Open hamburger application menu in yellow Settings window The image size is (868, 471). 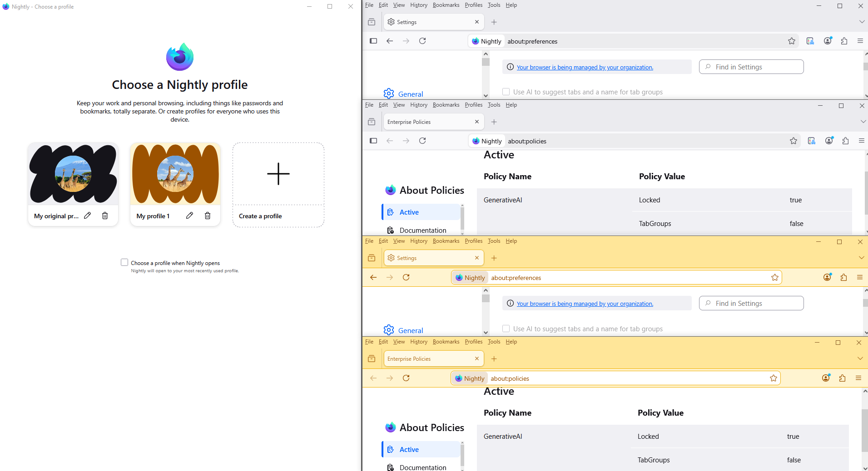point(859,277)
